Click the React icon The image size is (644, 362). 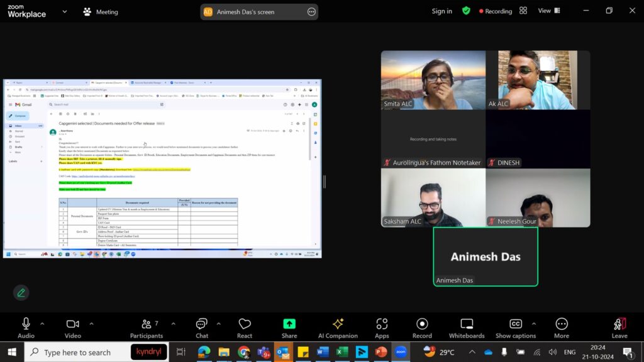click(x=245, y=327)
